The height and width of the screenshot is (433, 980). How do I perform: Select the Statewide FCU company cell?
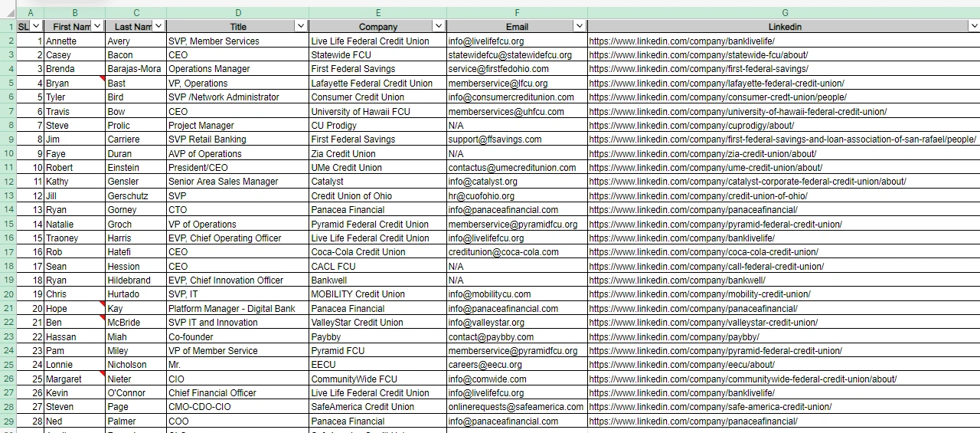tap(378, 54)
